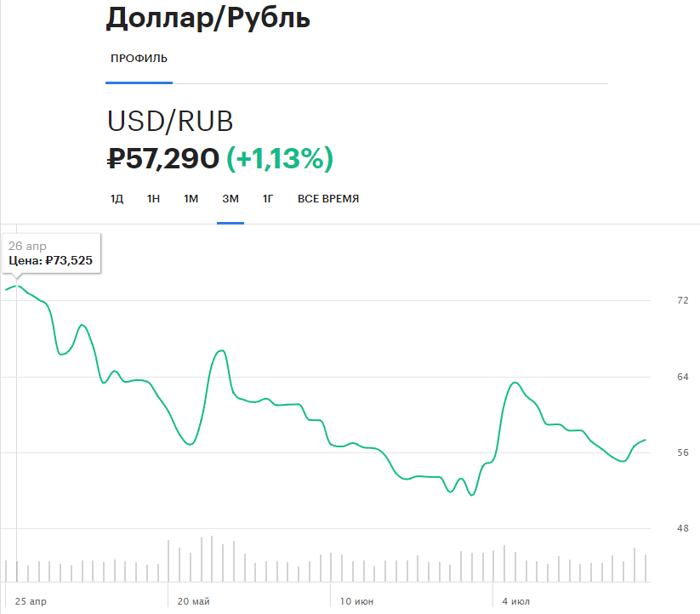
Task: Click the 10 июн date marker
Action: click(357, 602)
